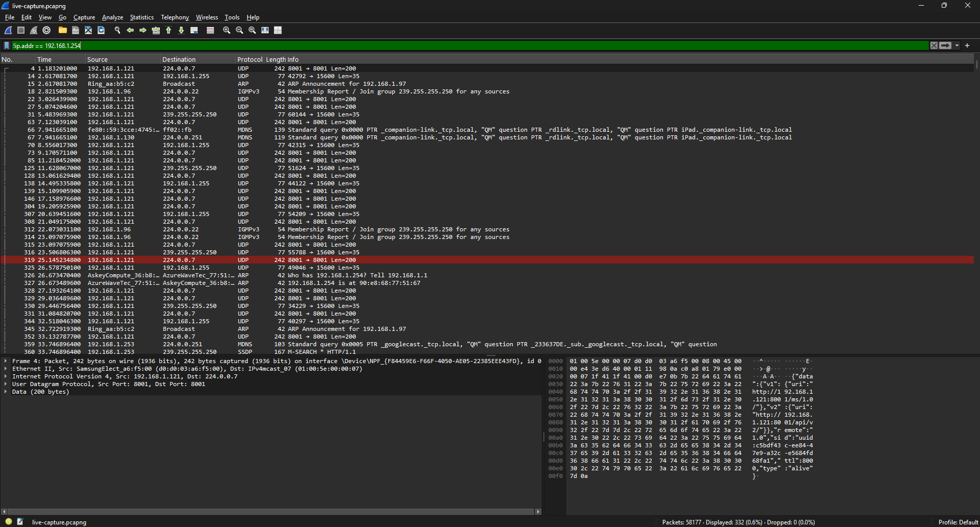Viewport: 980px width, 527px height.
Task: Open the display filter bookmark menu
Action: pos(7,45)
